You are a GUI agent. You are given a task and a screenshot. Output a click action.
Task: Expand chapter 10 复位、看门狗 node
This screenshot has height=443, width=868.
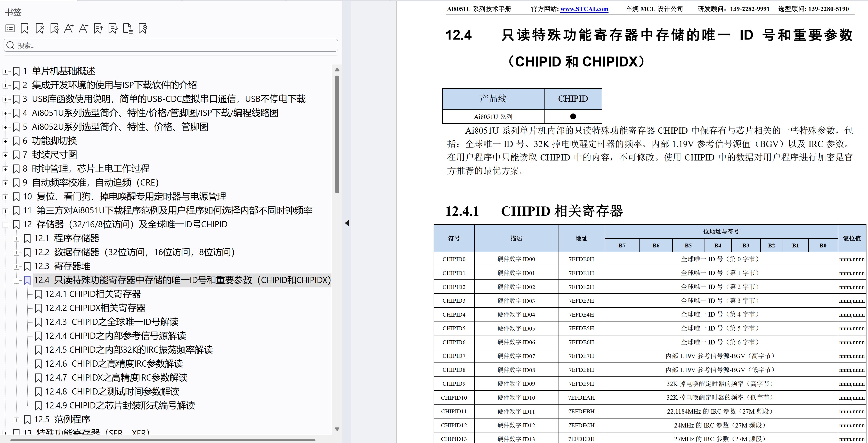5,197
